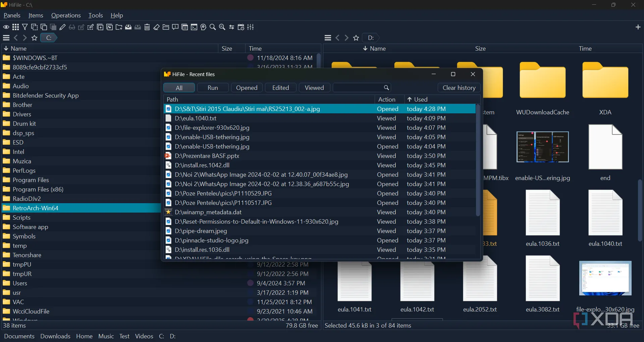This screenshot has height=342, width=644.
Task: Click the Downloads bookmark in bottom bar
Action: click(x=55, y=336)
